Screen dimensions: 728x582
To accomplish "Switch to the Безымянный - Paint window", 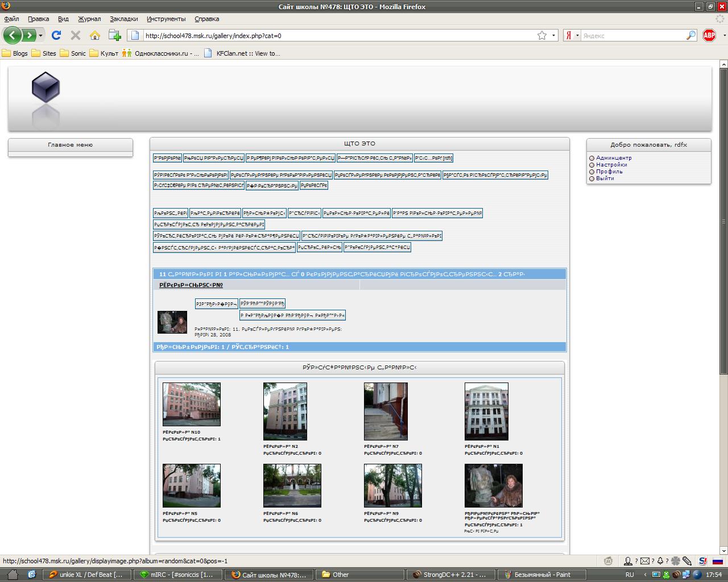I will (541, 575).
